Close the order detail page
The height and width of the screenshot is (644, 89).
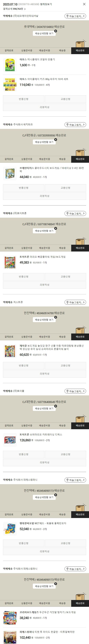coord(84,4)
